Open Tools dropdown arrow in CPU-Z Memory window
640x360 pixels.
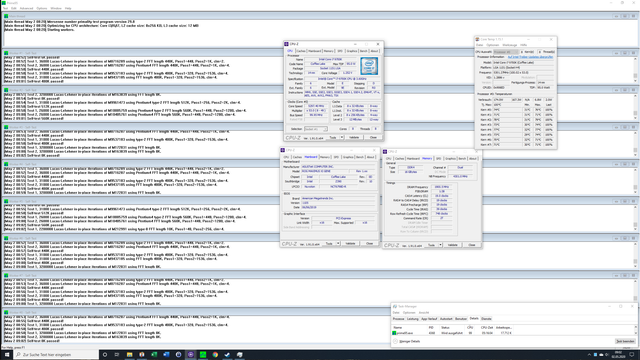pyautogui.click(x=440, y=245)
